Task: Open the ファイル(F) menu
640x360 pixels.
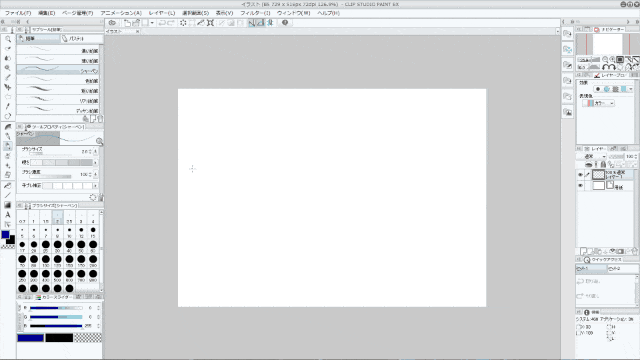Action: 18,13
